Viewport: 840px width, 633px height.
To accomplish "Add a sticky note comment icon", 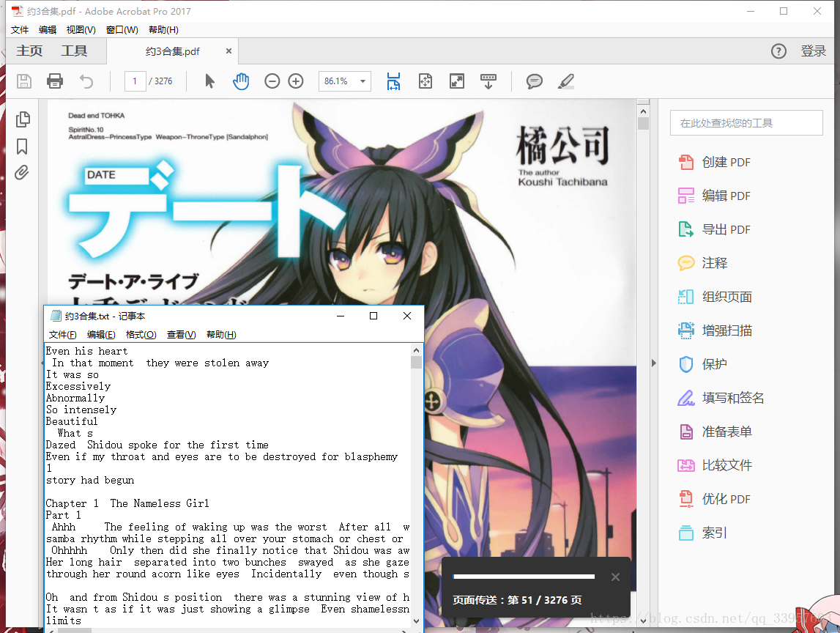I will pos(534,81).
